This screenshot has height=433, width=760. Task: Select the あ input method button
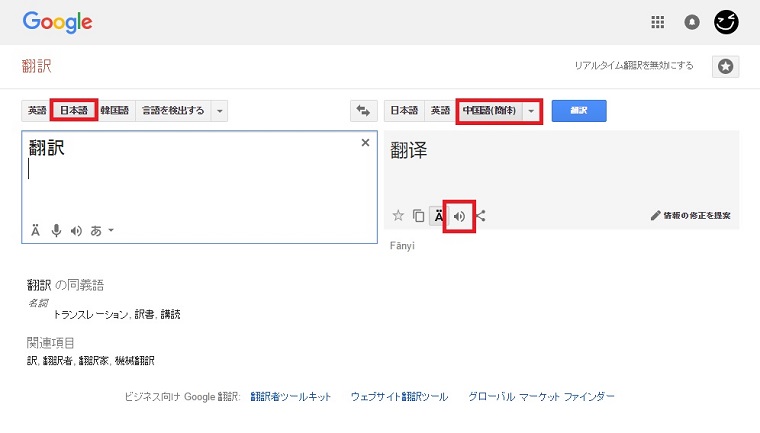(96, 231)
